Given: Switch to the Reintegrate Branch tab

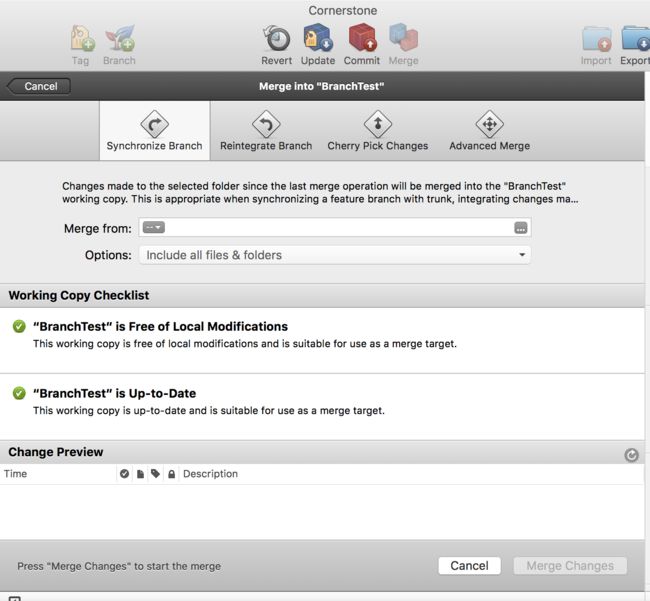Looking at the screenshot, I should click(266, 131).
